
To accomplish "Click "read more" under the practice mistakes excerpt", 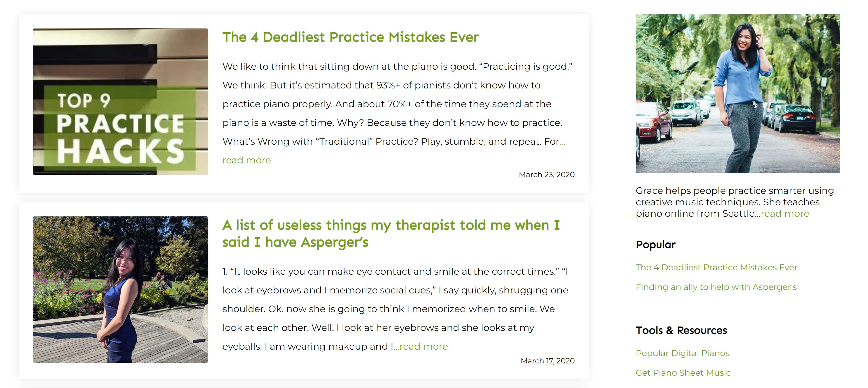I will coord(246,160).
